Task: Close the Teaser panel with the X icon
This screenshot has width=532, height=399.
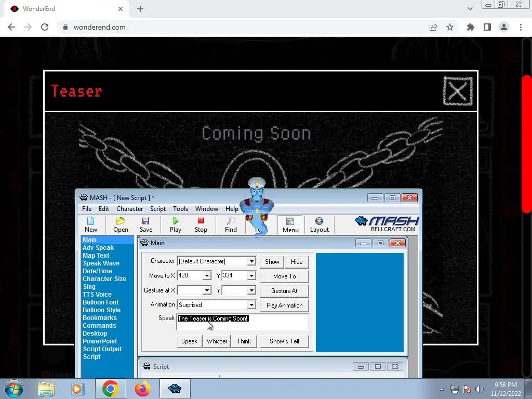Action: 458,91
